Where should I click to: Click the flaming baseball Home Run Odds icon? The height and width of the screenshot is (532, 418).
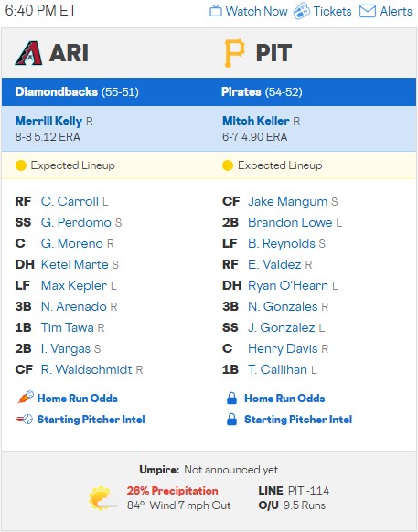coord(26,398)
